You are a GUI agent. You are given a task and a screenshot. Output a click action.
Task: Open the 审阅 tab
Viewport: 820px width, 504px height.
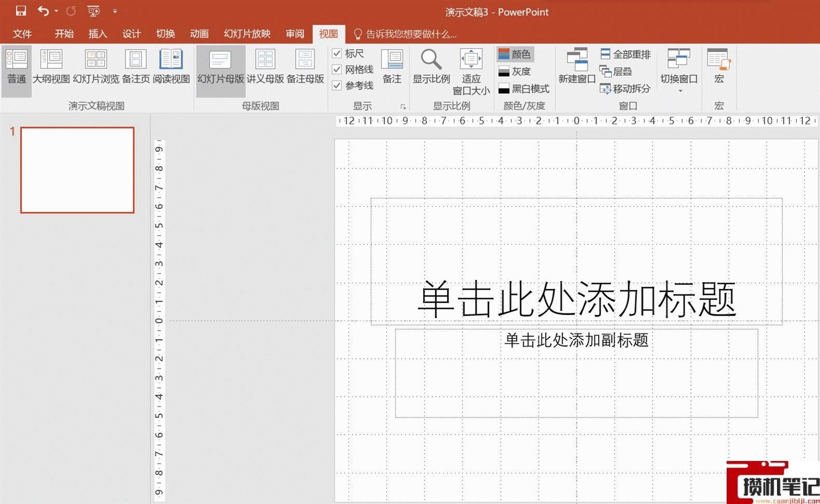pos(295,34)
